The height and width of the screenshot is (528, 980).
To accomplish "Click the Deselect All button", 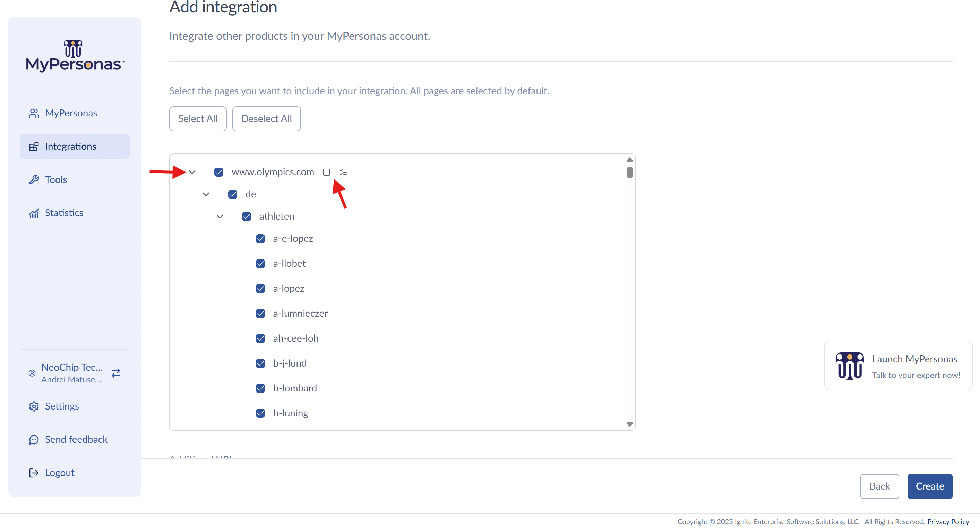I will [x=266, y=118].
